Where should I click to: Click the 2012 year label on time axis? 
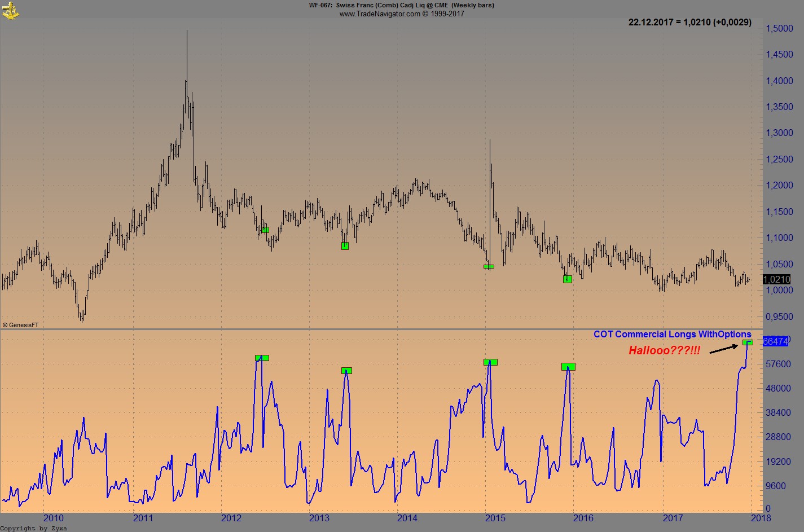[231, 518]
